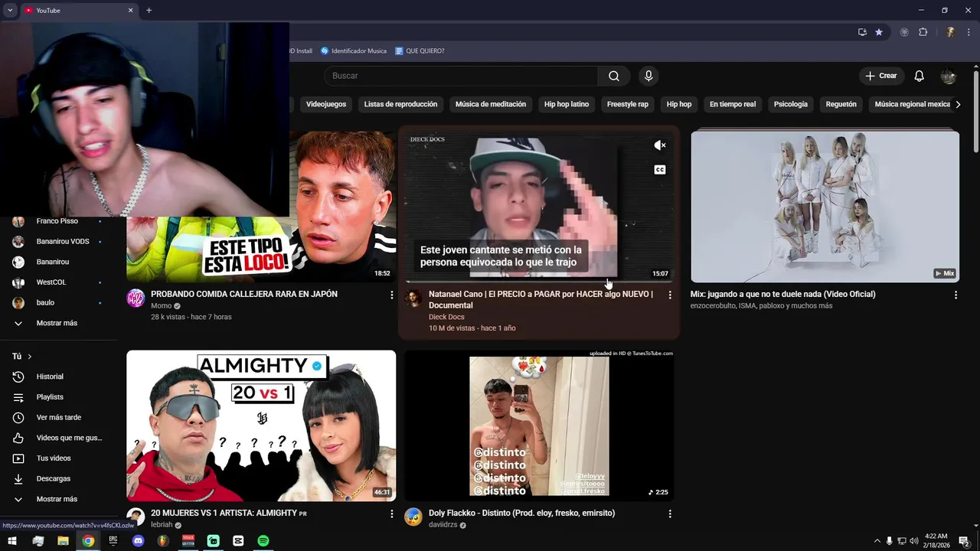Open YouTube notifications bell
The image size is (980, 551).
coord(920,76)
